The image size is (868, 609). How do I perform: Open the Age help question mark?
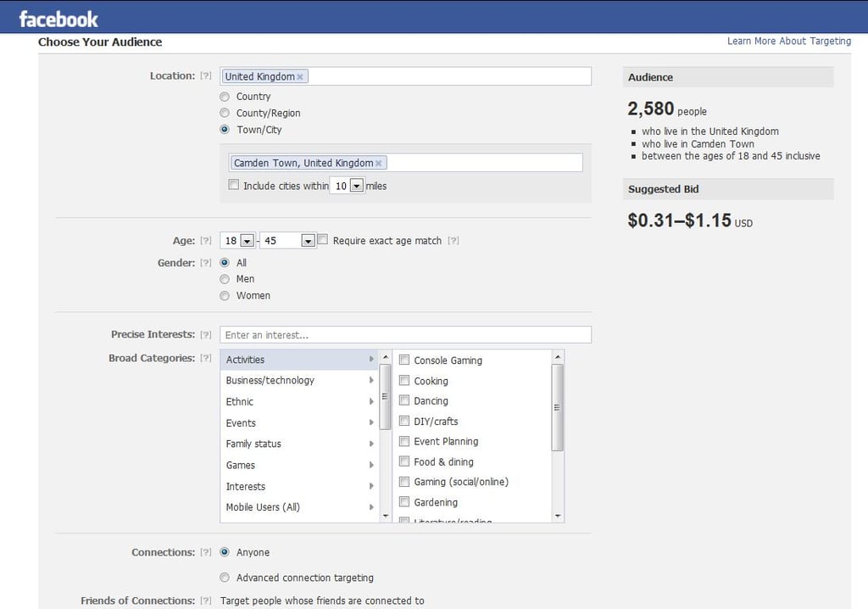click(x=206, y=241)
